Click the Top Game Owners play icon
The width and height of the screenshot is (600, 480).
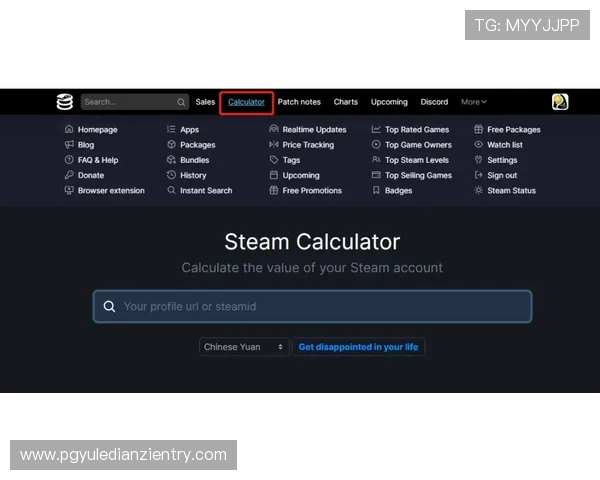pyautogui.click(x=376, y=144)
